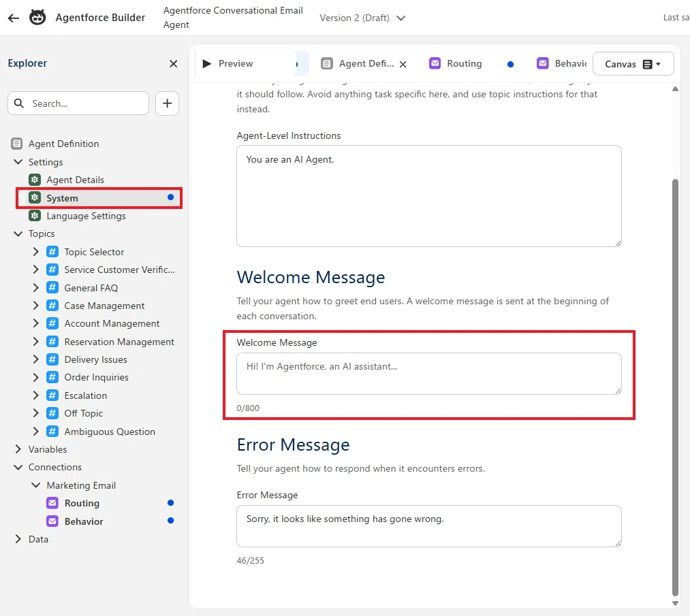Click the vertical scrollbar thumb
Viewport: 690px width, 616px height.
pos(676,387)
